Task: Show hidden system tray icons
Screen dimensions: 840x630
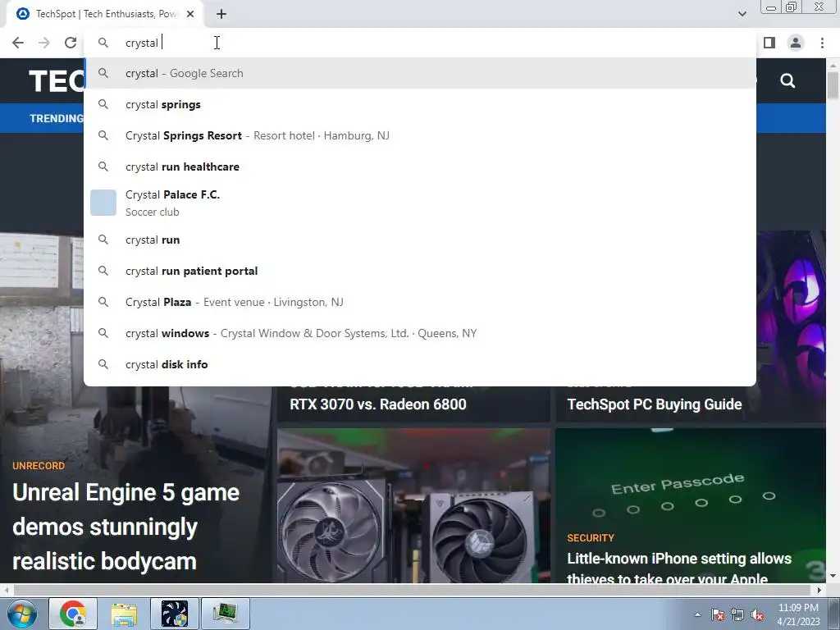Action: pos(697,614)
